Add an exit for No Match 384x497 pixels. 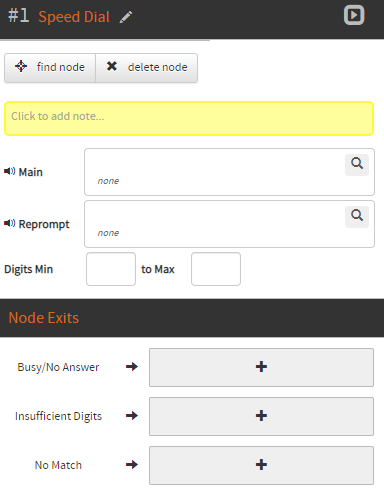pyautogui.click(x=261, y=465)
